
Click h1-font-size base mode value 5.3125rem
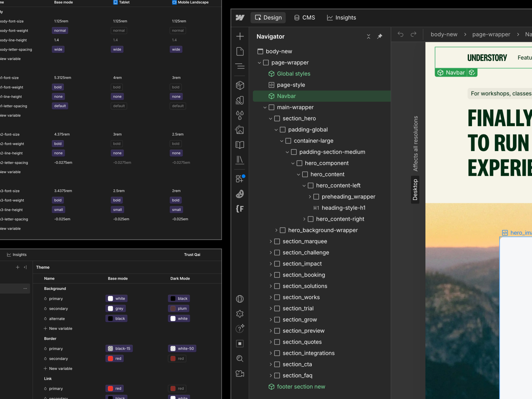click(63, 78)
